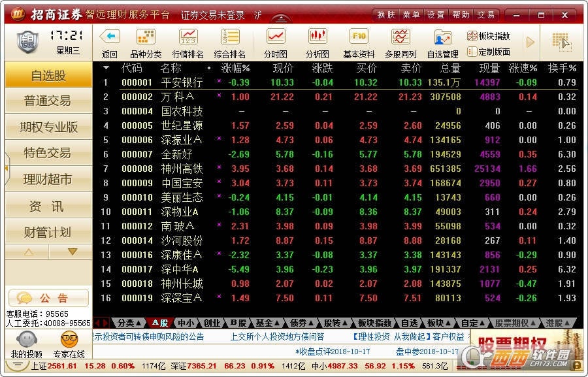Expand 股转 tab menu
This screenshot has height=377, width=588.
coord(335,323)
